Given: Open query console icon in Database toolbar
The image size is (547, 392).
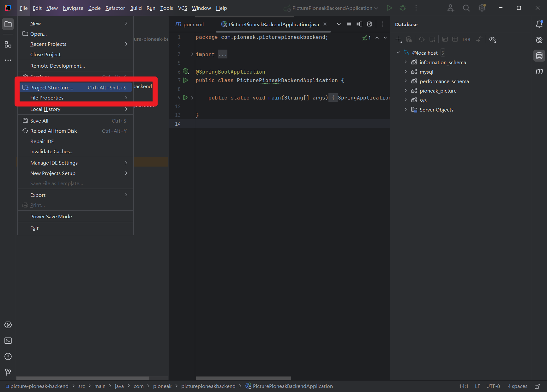Looking at the screenshot, I should click(445, 39).
